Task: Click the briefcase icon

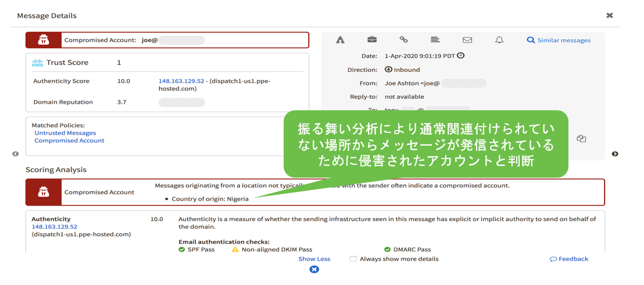Action: pyautogui.click(x=372, y=40)
